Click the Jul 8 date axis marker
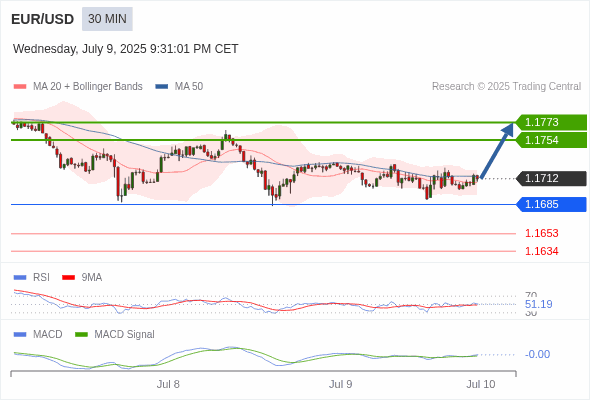 pos(168,384)
